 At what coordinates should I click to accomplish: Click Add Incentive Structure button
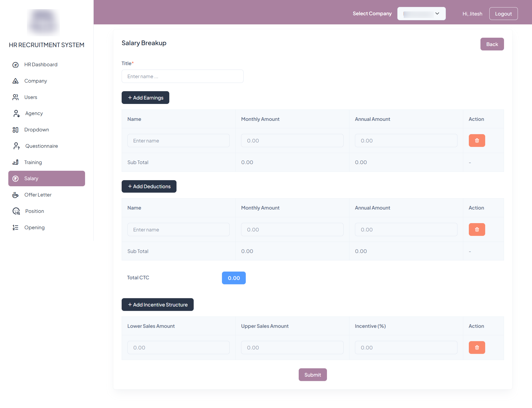(x=158, y=305)
